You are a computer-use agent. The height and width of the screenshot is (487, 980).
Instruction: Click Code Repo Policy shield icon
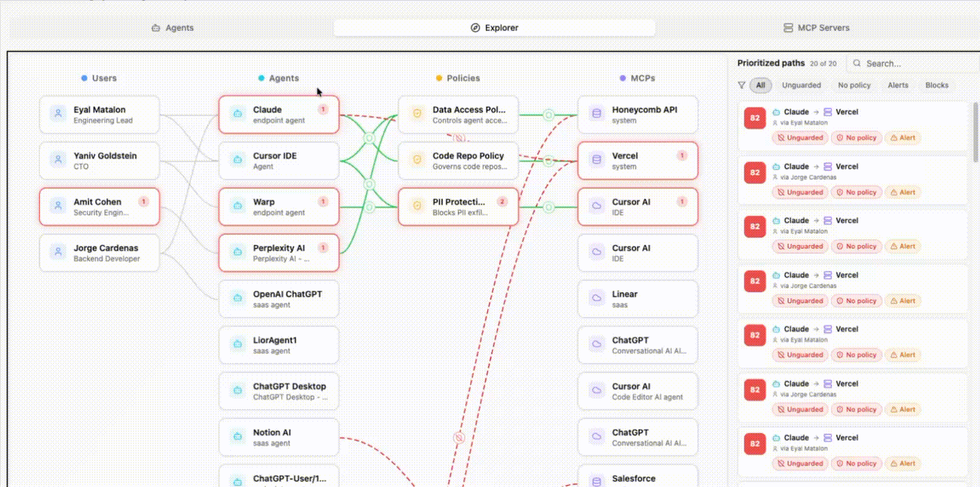tap(417, 160)
